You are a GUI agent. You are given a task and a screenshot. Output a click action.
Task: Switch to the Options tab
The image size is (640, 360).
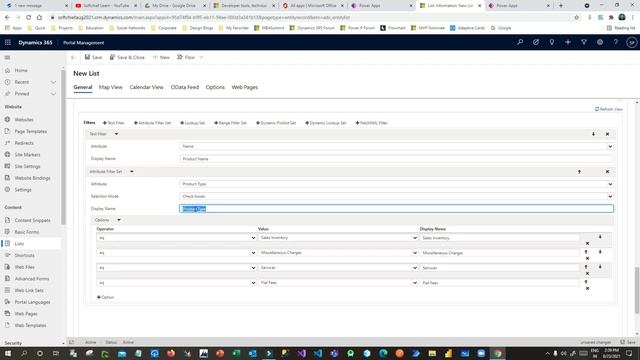215,87
